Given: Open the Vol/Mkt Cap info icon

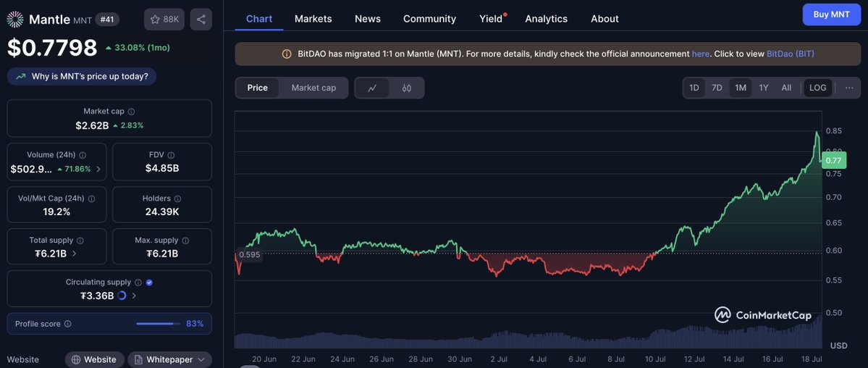Looking at the screenshot, I should [91, 198].
